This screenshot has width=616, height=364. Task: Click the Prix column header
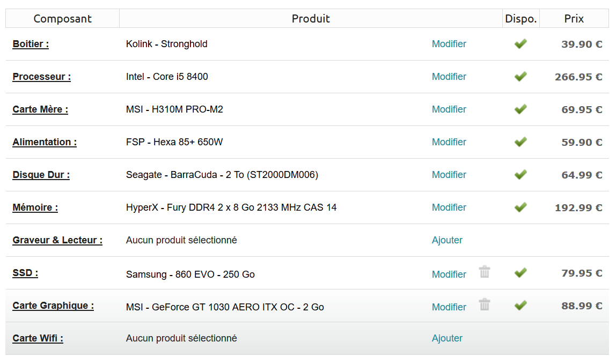click(x=574, y=19)
